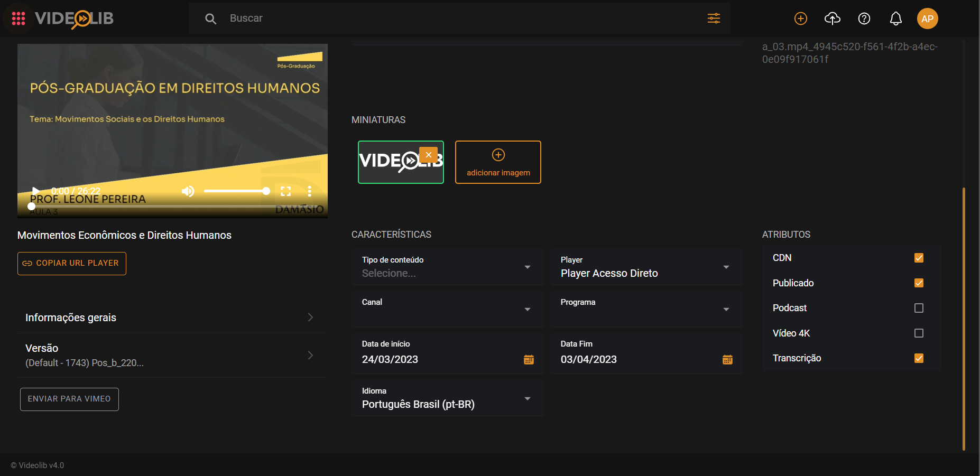Click the Videolib v4.0 footer text
This screenshot has height=476, width=980.
38,465
